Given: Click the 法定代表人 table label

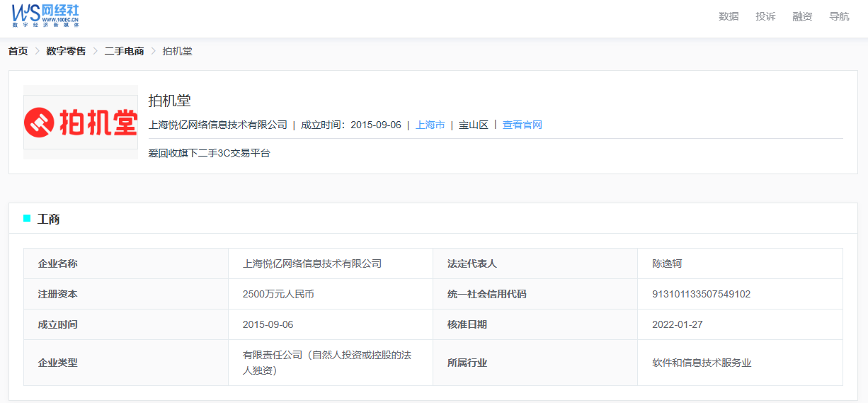Looking at the screenshot, I should click(x=472, y=263).
